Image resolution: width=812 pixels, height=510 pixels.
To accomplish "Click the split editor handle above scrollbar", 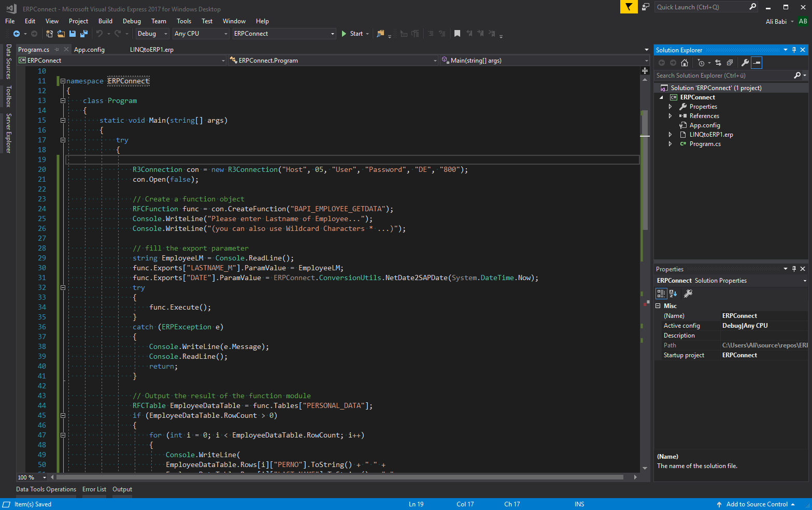I will [645, 70].
